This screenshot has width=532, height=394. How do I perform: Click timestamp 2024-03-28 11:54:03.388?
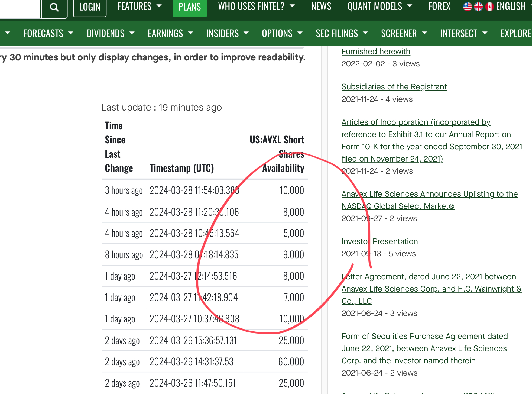(194, 190)
